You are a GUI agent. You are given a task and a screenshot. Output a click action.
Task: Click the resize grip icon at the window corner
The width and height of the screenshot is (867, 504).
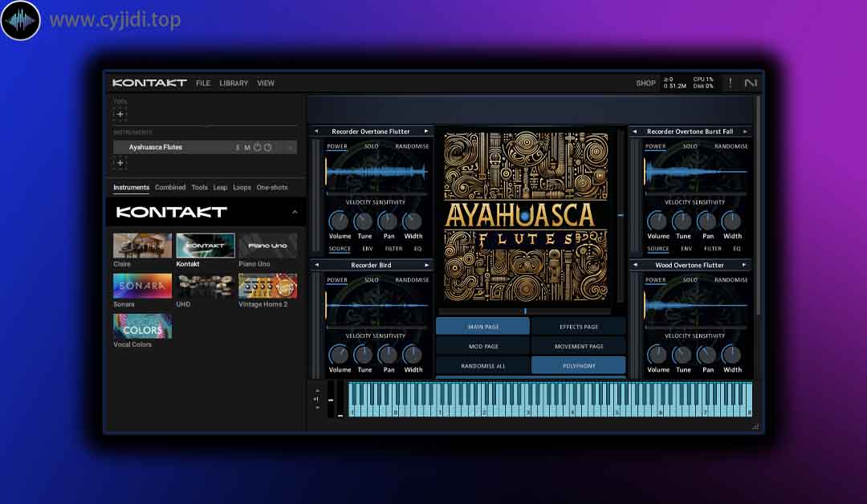point(755,427)
